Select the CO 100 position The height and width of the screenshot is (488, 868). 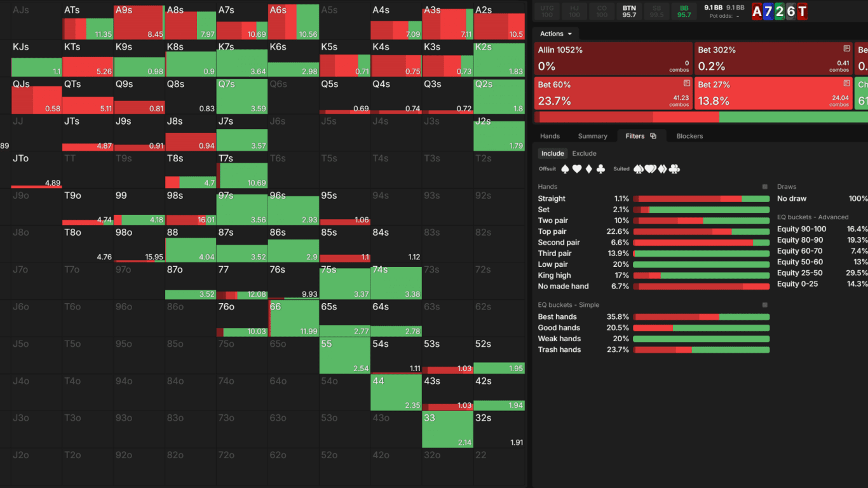tap(602, 11)
